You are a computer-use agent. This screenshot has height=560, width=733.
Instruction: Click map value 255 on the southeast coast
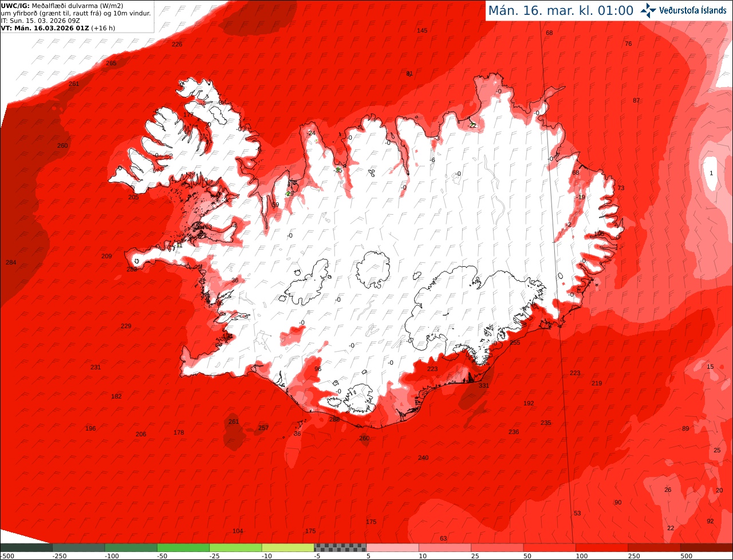pyautogui.click(x=515, y=342)
